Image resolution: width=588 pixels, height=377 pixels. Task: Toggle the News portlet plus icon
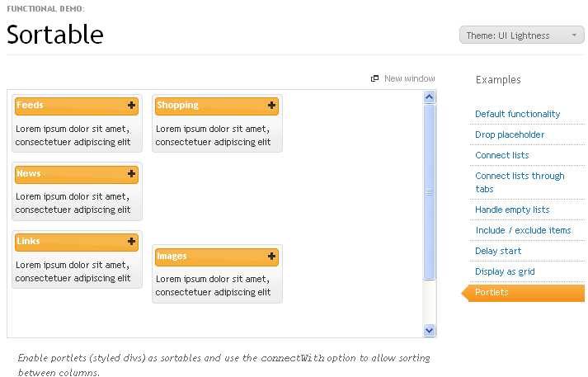pos(131,174)
